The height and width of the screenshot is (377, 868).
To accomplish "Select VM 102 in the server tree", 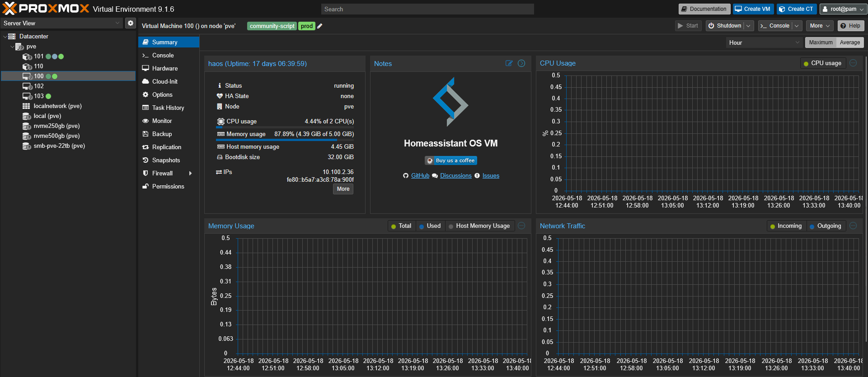I will (68, 86).
